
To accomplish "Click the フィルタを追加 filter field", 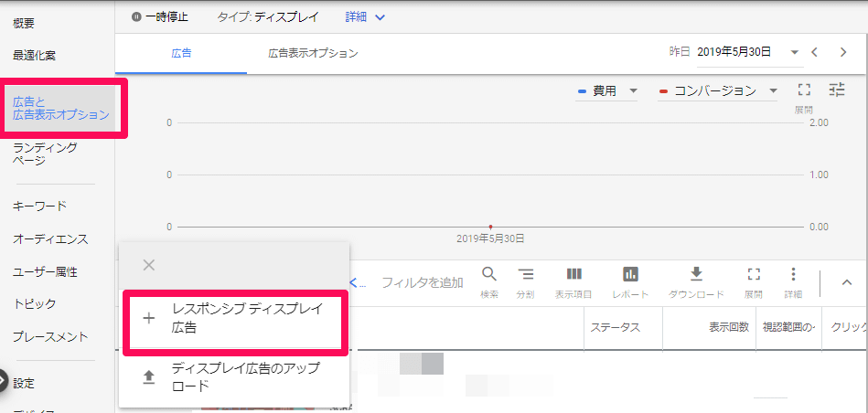I will tap(422, 282).
